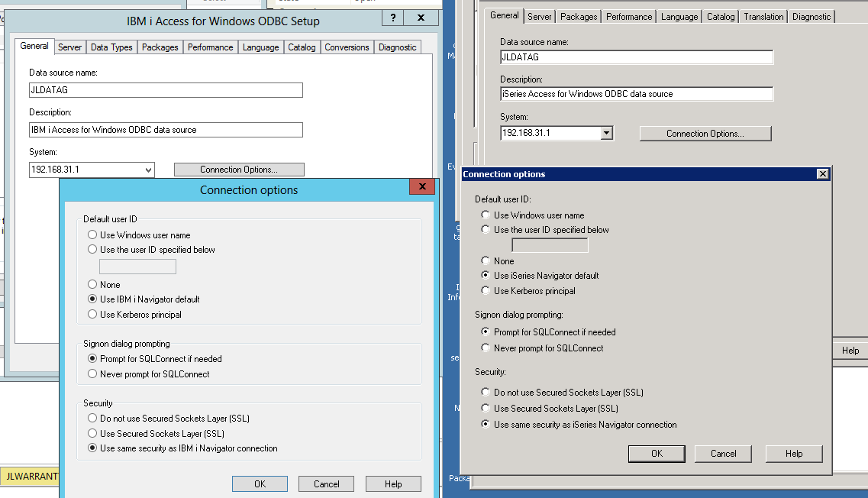Image resolution: width=868 pixels, height=498 pixels.
Task: Show Language tab in IBM i Access setup
Action: pos(261,47)
